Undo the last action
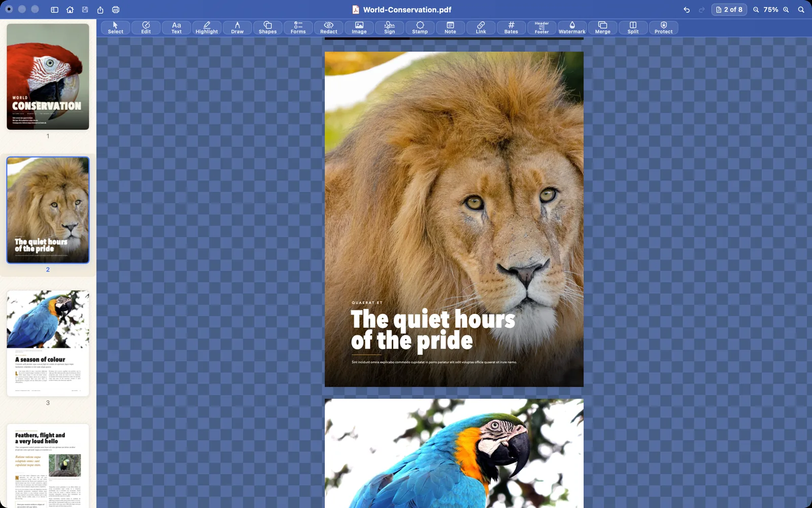812x508 pixels. click(687, 10)
